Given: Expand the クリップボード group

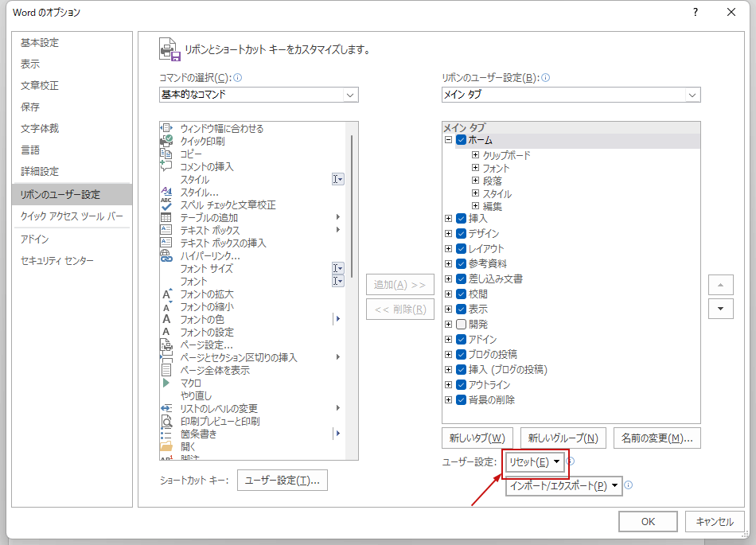Looking at the screenshot, I should [475, 154].
